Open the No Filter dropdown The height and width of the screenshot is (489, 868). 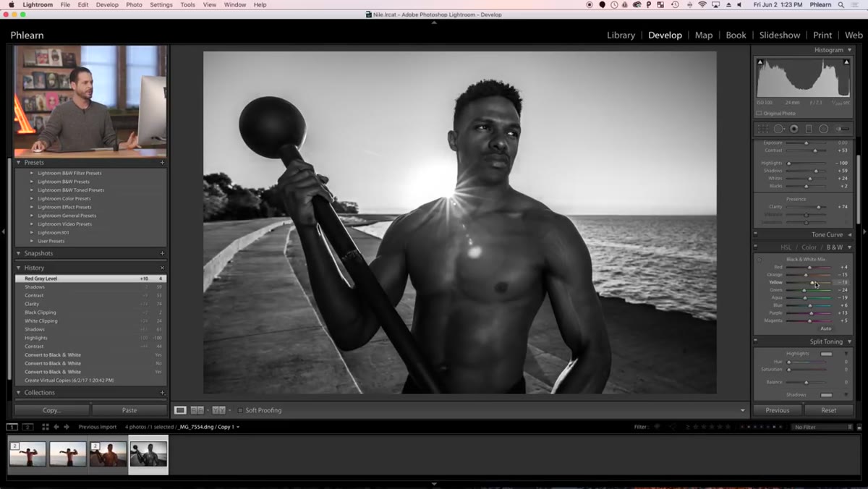click(x=822, y=427)
